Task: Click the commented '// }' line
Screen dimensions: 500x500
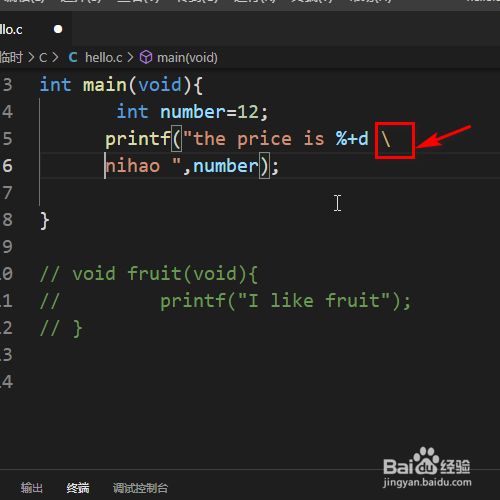Action: coord(61,328)
